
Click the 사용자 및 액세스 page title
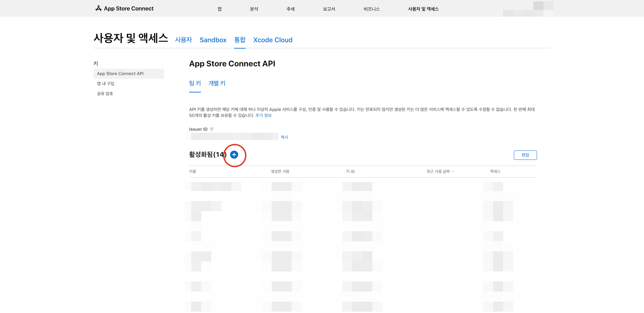pos(131,38)
